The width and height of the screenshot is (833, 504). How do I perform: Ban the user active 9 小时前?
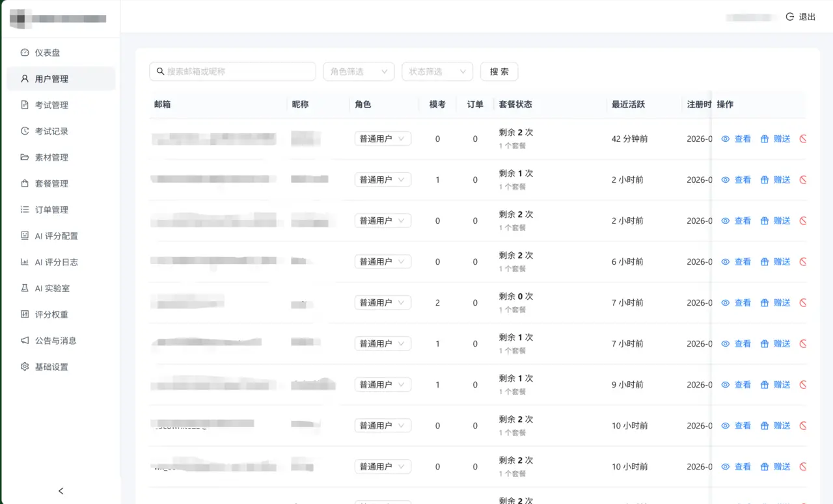[803, 384]
